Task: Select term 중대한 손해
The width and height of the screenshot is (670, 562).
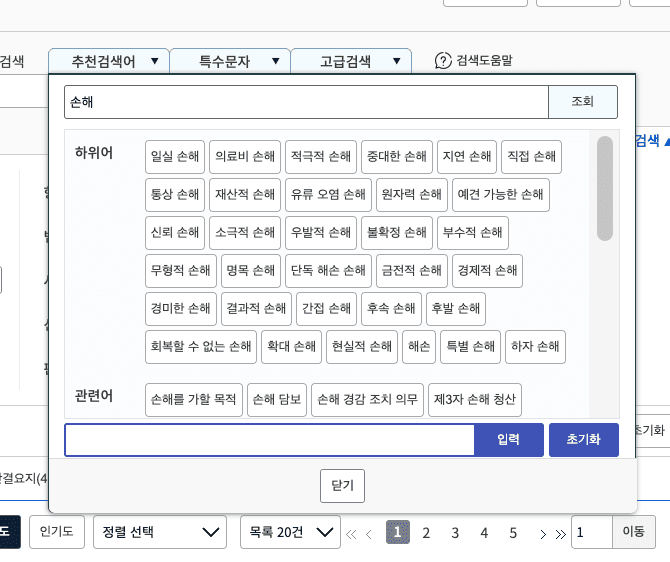Action: tap(397, 157)
